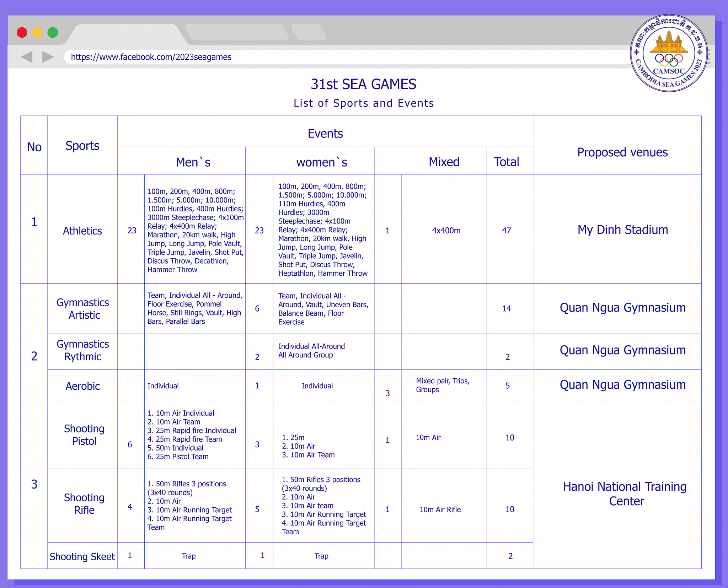This screenshot has width=728, height=588.
Task: Click Athletics men's event list text
Action: pyautogui.click(x=196, y=230)
